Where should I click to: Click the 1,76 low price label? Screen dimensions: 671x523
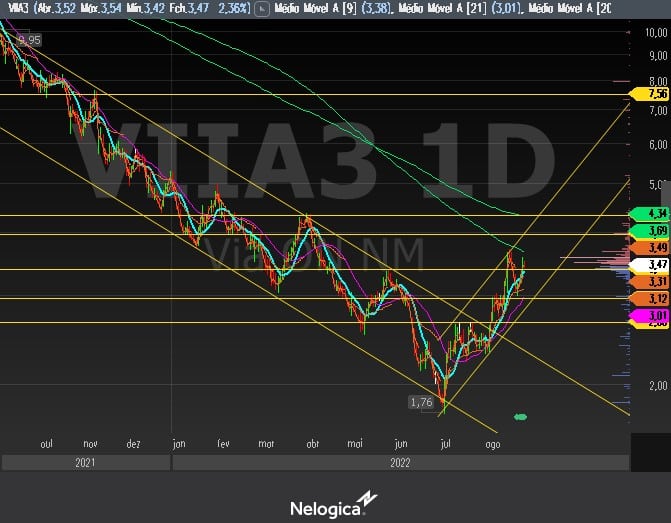click(421, 402)
